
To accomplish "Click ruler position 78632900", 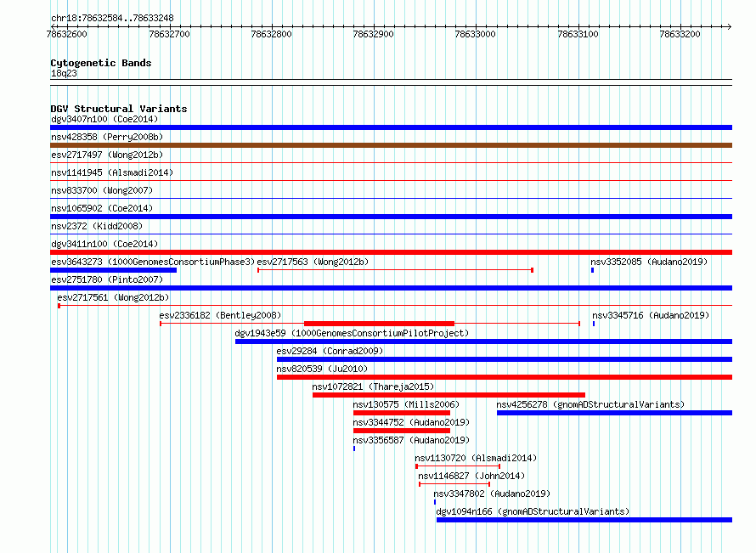I will [x=373, y=34].
